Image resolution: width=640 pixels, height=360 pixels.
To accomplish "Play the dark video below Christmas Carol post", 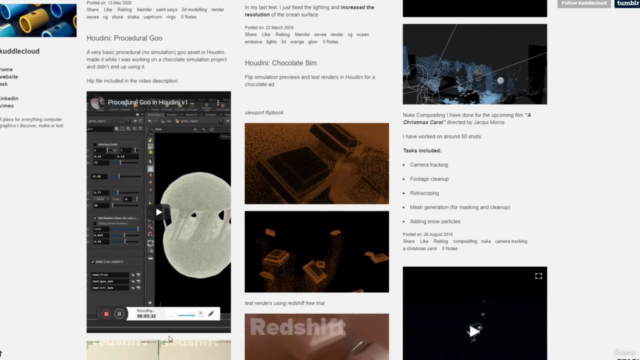I will (x=474, y=331).
